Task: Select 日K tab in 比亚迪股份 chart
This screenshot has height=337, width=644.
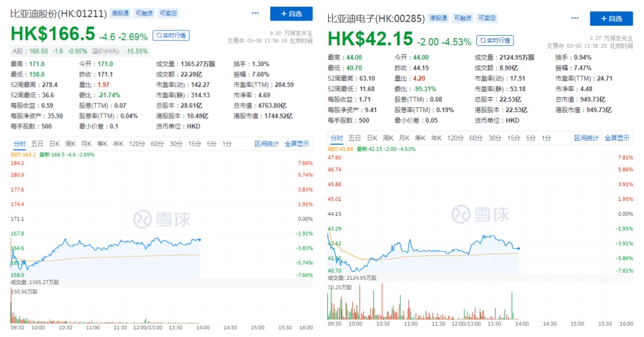Action: pyautogui.click(x=55, y=144)
